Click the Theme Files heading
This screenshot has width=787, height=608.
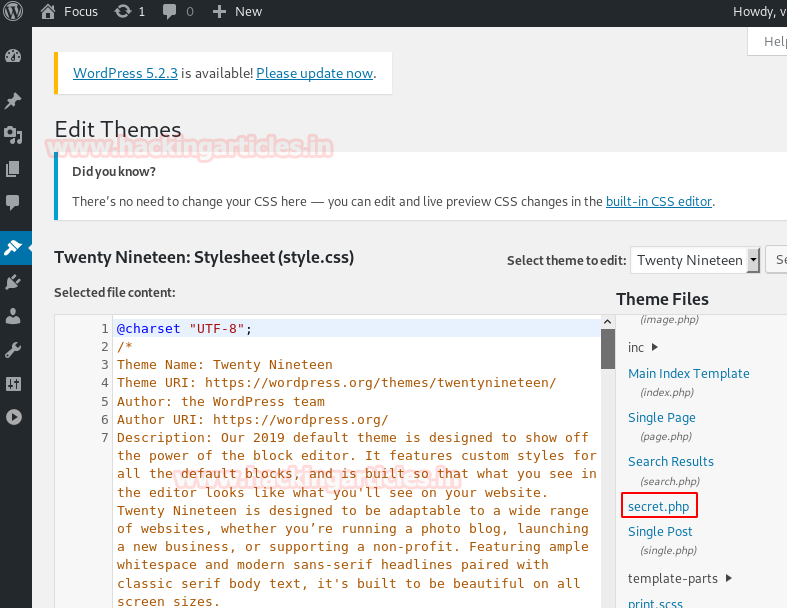(662, 299)
